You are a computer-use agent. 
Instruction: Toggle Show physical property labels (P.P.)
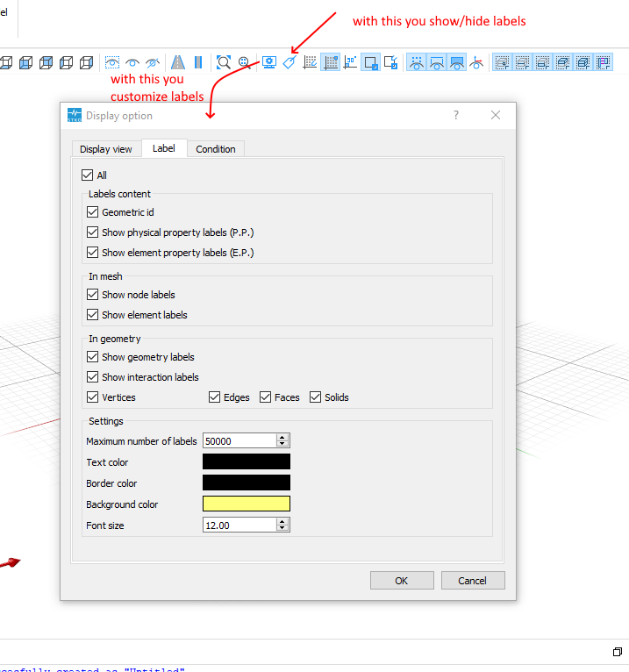click(92, 232)
